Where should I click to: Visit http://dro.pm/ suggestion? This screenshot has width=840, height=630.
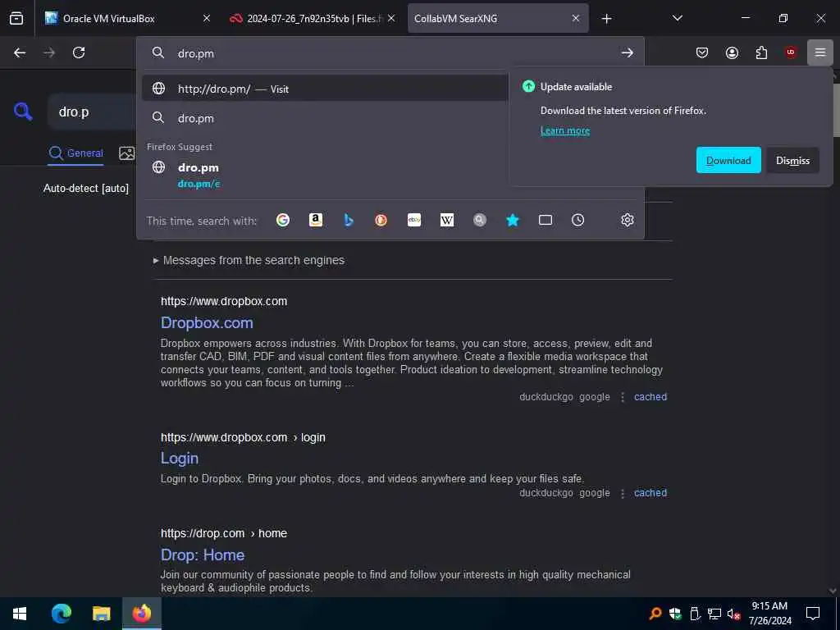pyautogui.click(x=325, y=89)
